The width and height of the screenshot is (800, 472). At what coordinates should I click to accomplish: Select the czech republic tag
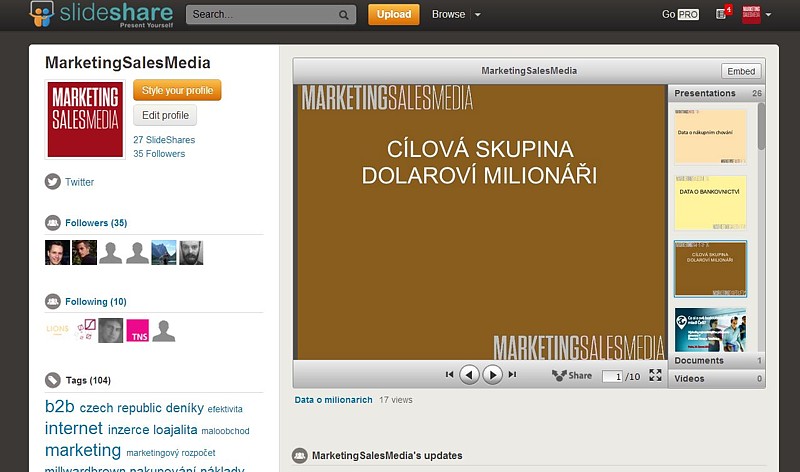(x=120, y=408)
